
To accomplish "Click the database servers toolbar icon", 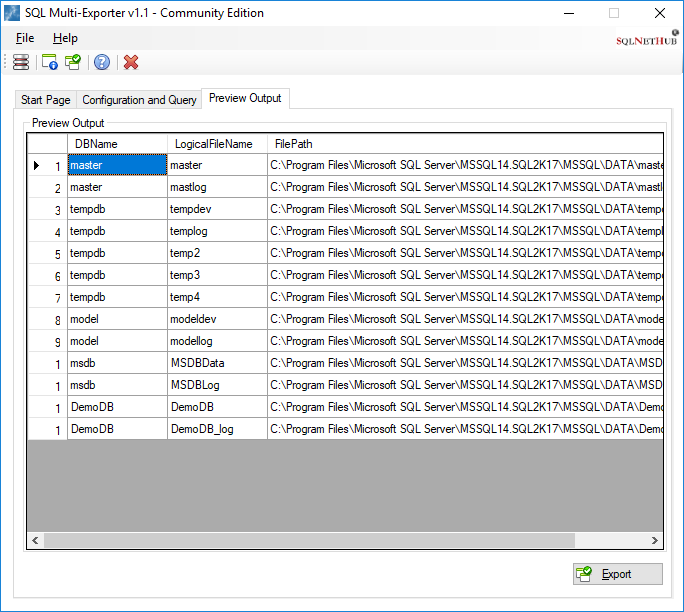I will [21, 62].
